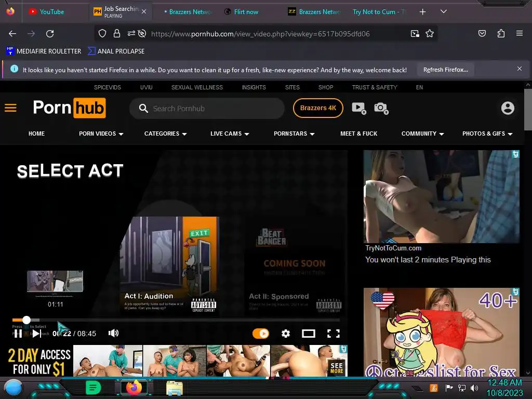The height and width of the screenshot is (399, 532).
Task: Open the Windows Start orb
Action: pyautogui.click(x=13, y=388)
